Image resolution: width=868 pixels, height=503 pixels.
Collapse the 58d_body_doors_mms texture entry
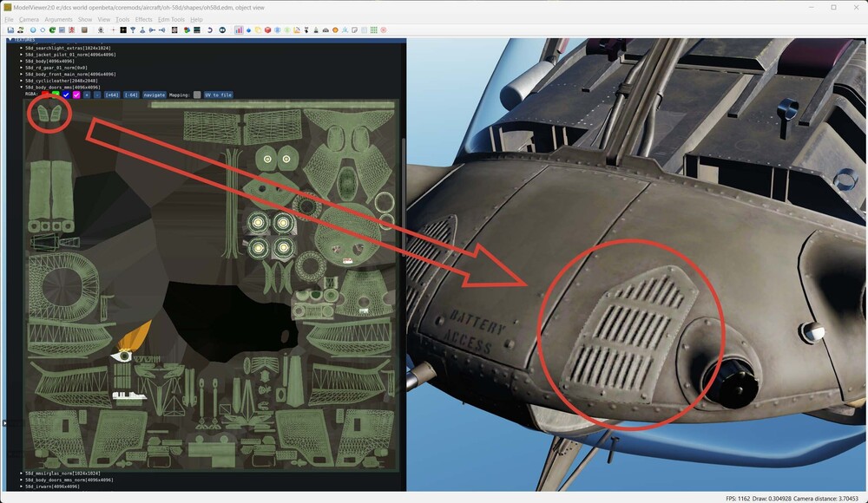pyautogui.click(x=21, y=88)
